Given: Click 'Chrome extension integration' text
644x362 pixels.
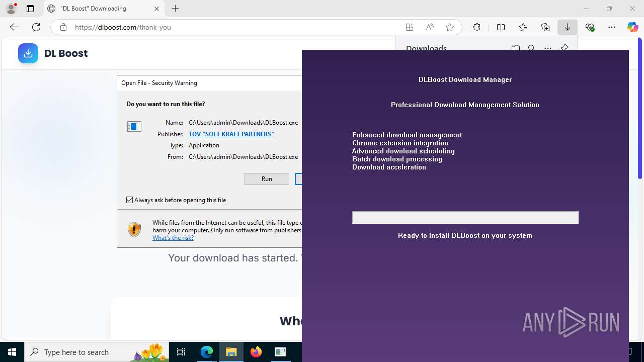Looking at the screenshot, I should click(x=400, y=143).
